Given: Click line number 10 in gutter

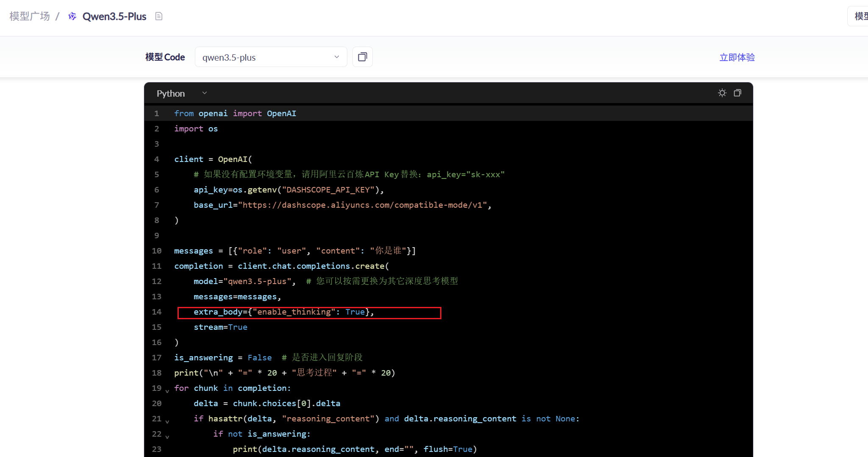Looking at the screenshot, I should (157, 251).
